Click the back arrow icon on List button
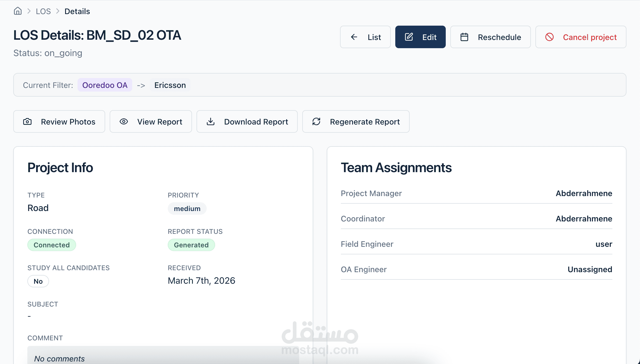 354,37
